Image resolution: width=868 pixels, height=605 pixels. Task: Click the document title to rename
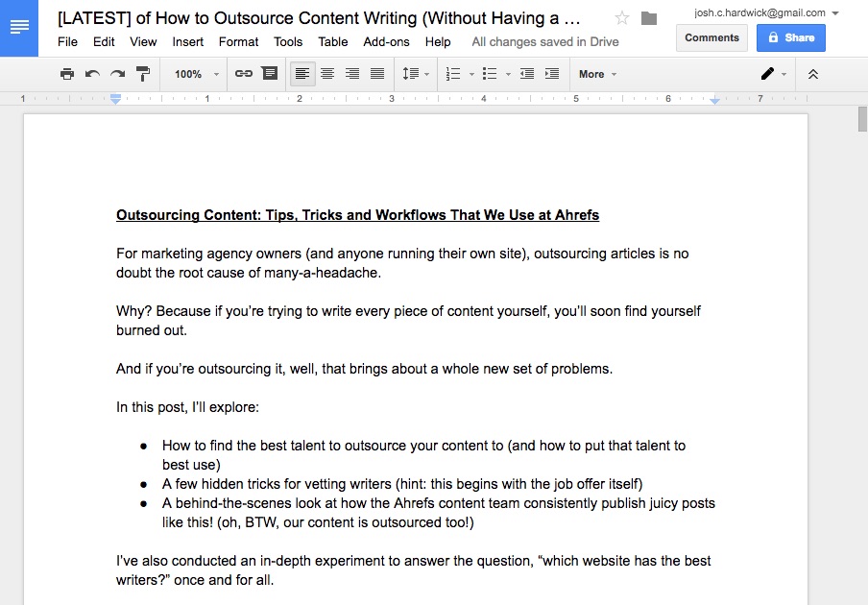pyautogui.click(x=319, y=18)
